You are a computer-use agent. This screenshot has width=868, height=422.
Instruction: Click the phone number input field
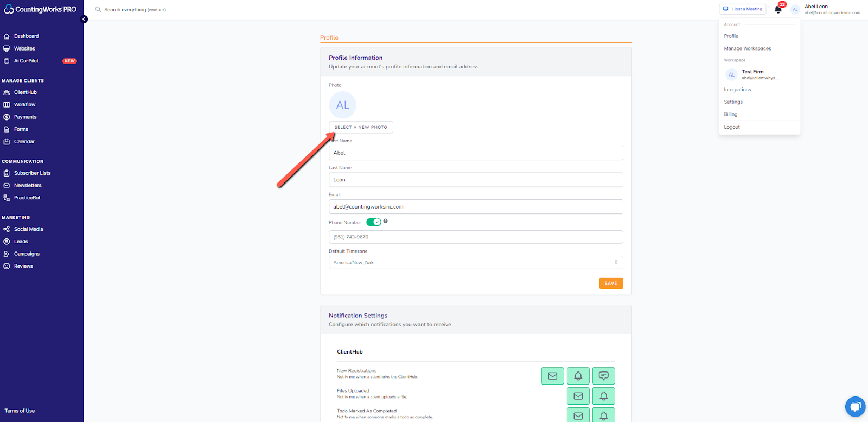tap(476, 237)
